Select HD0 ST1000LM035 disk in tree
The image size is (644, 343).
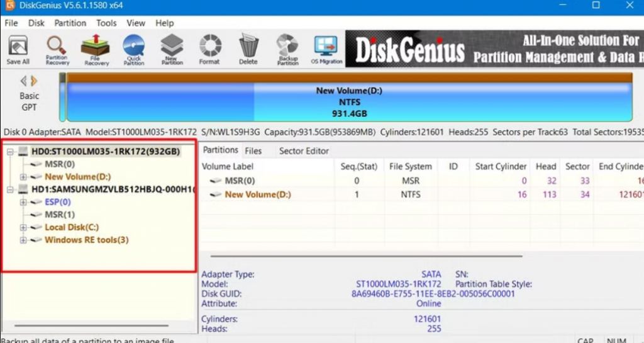pos(106,152)
